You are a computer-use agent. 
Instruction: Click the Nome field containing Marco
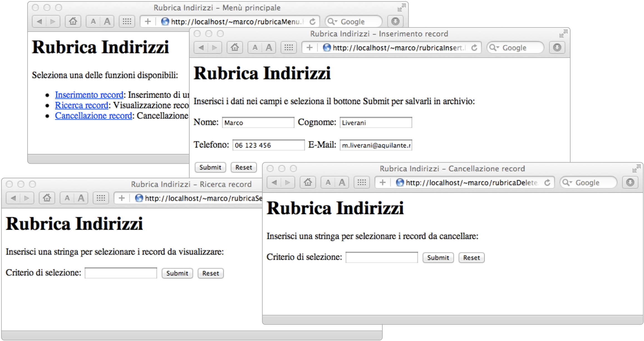pos(258,123)
